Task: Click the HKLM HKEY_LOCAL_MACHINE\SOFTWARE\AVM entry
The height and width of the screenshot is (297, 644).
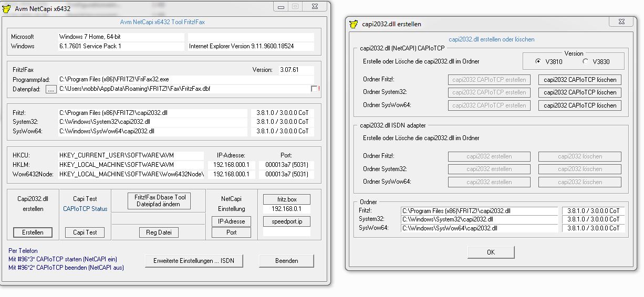Action: point(131,165)
